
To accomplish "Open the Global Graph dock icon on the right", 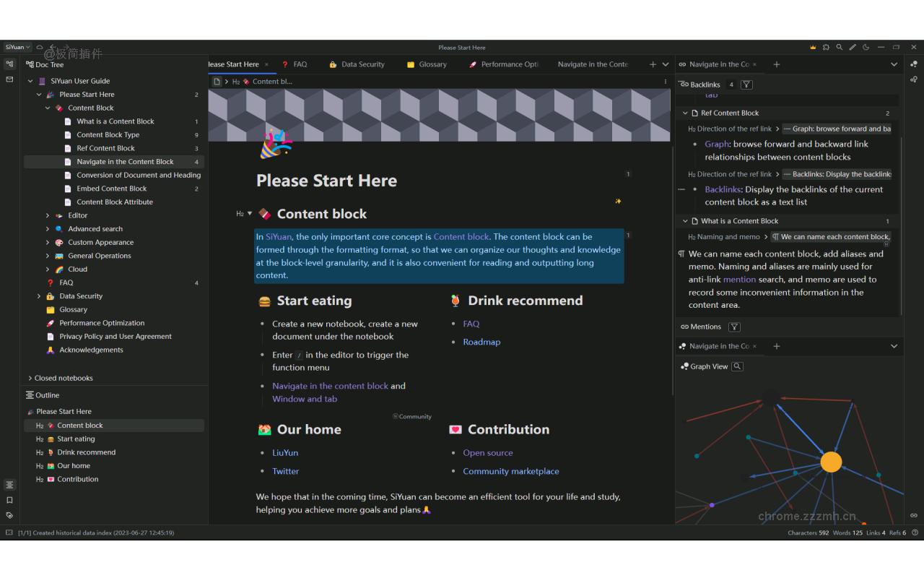I will tap(914, 79).
